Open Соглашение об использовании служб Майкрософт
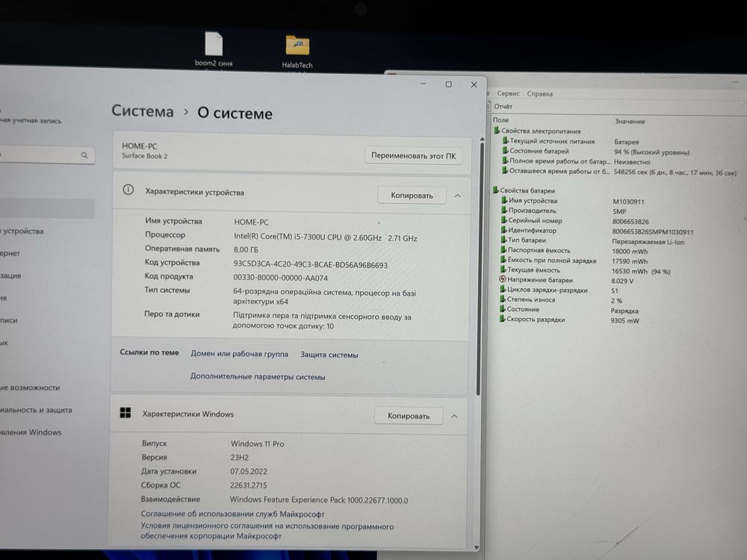The height and width of the screenshot is (560, 747). tap(232, 514)
